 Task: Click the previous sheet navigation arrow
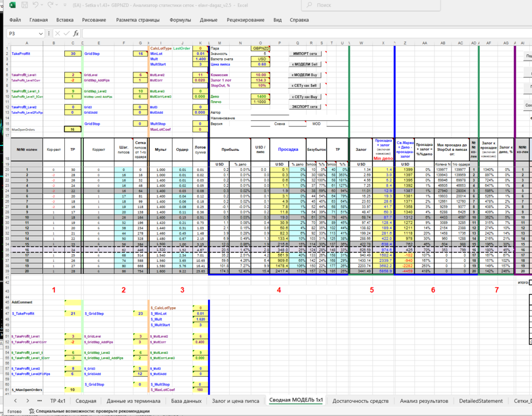point(16,400)
